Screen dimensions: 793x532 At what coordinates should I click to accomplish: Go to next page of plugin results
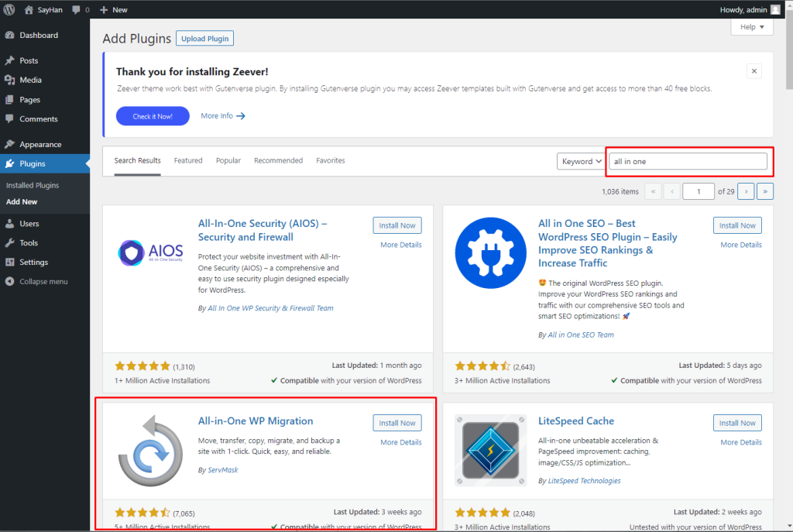(746, 191)
